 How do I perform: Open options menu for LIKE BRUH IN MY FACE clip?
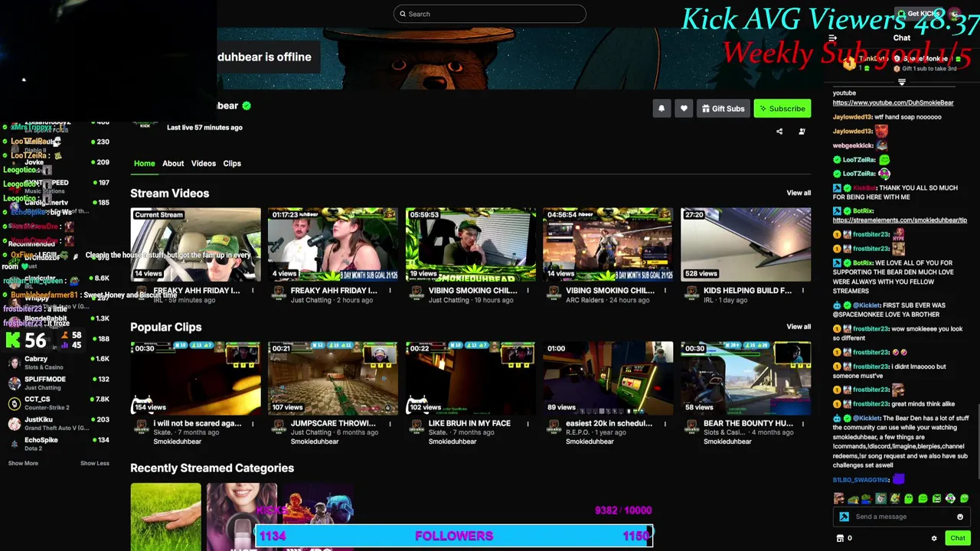click(528, 423)
